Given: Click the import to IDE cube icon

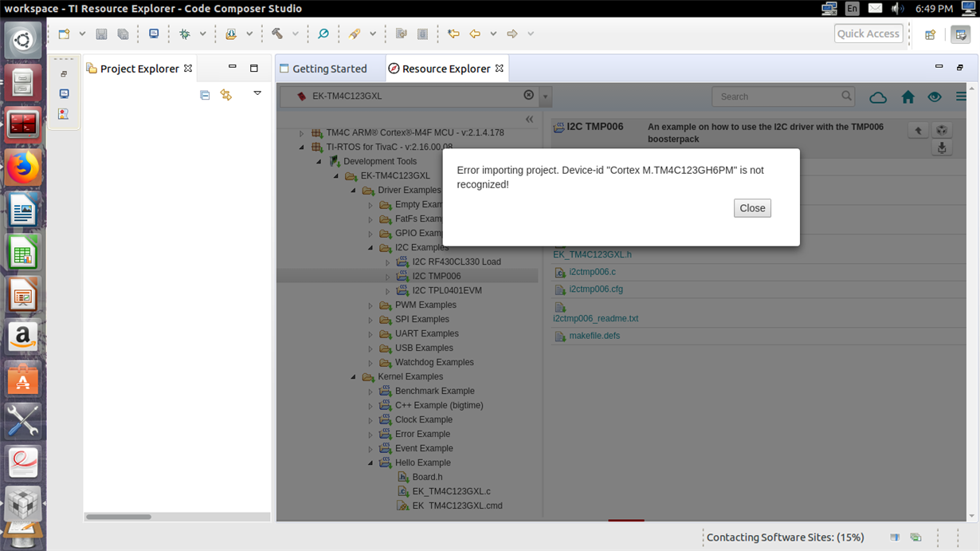Looking at the screenshot, I should (x=942, y=131).
